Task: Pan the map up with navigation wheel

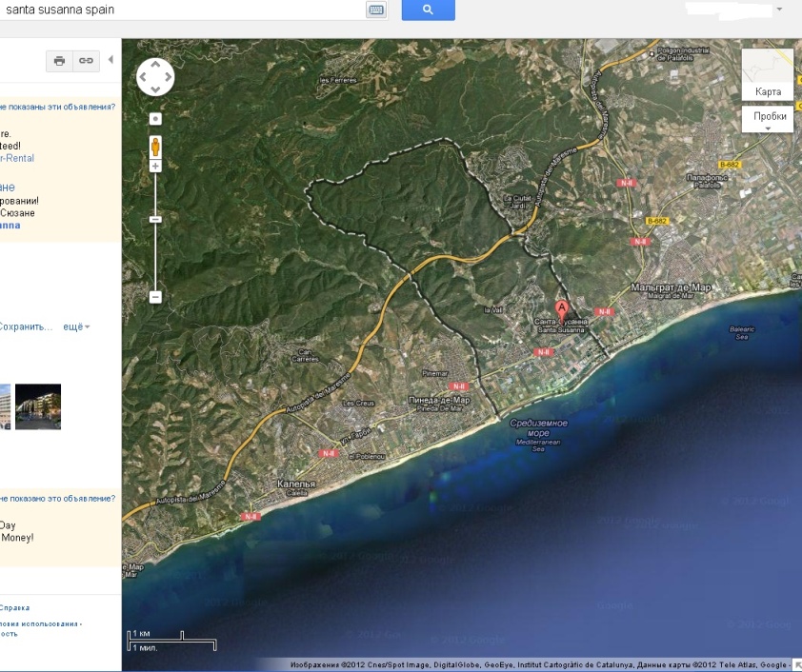Action: [x=155, y=66]
